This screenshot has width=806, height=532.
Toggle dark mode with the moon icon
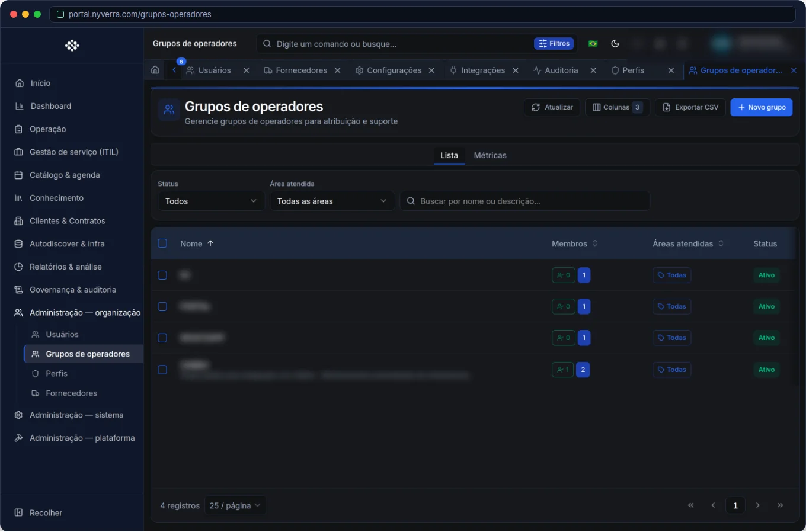615,44
